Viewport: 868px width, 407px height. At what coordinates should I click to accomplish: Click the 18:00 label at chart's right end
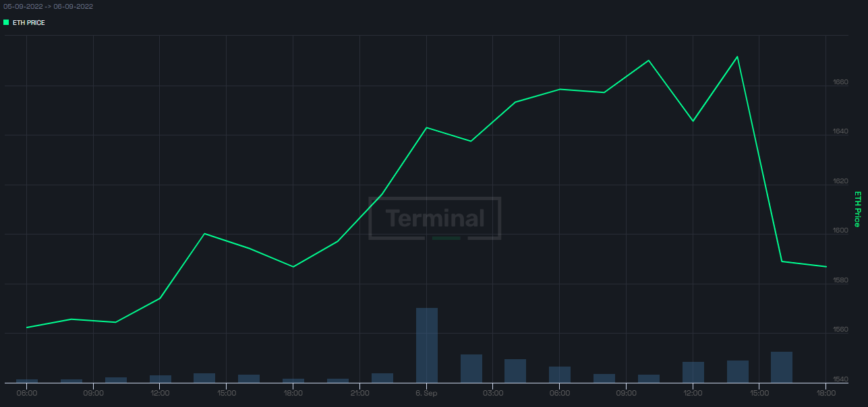click(x=826, y=392)
